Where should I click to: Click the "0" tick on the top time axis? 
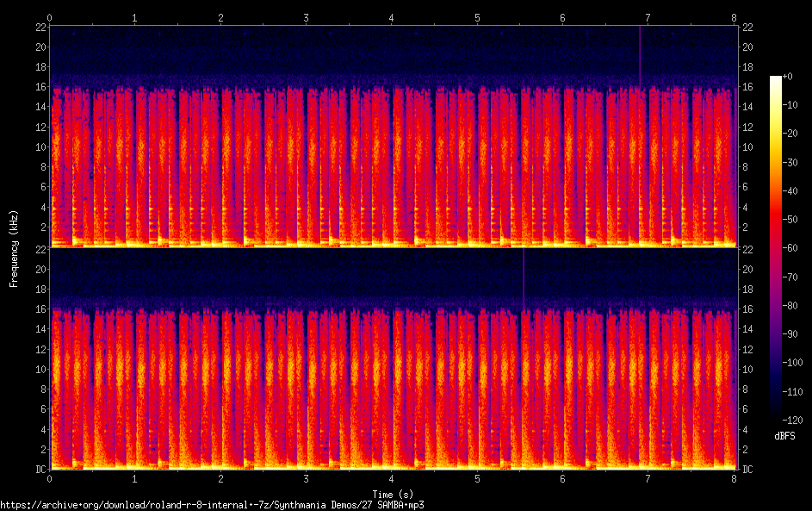click(x=50, y=17)
